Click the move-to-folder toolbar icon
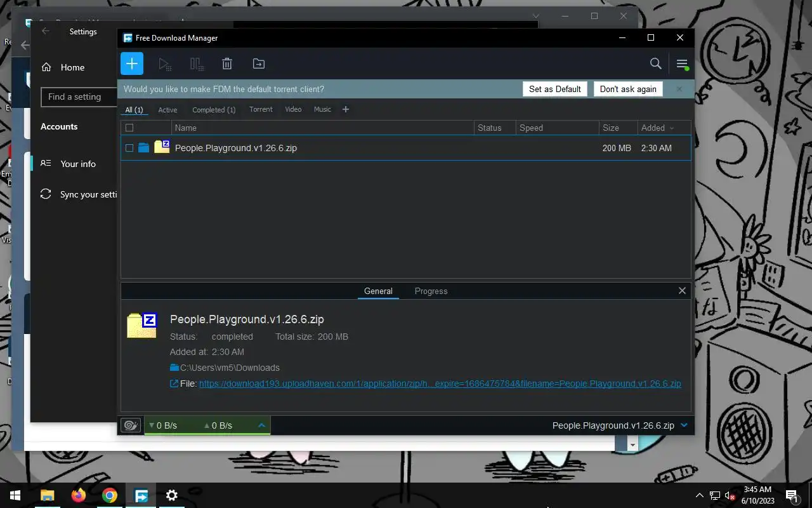Image resolution: width=812 pixels, height=508 pixels. pos(259,63)
